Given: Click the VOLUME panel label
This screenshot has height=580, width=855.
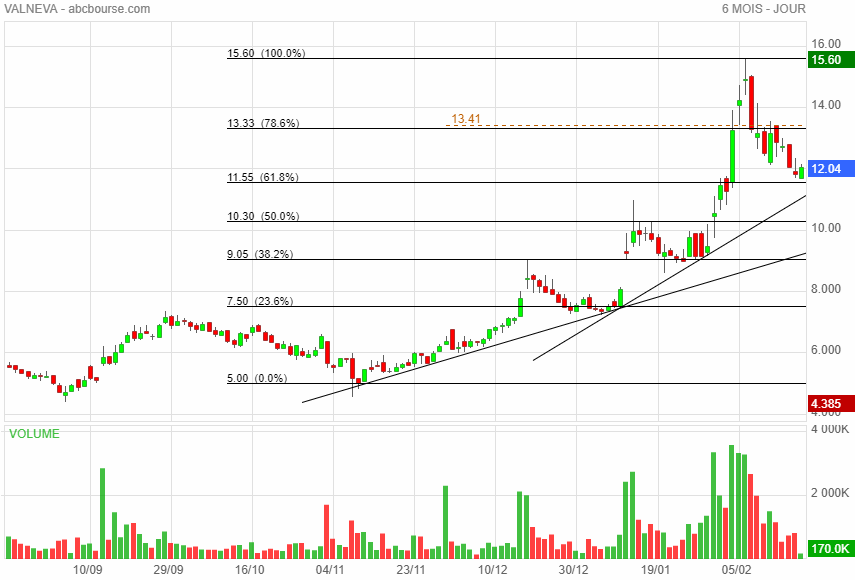Looking at the screenshot, I should coord(34,433).
